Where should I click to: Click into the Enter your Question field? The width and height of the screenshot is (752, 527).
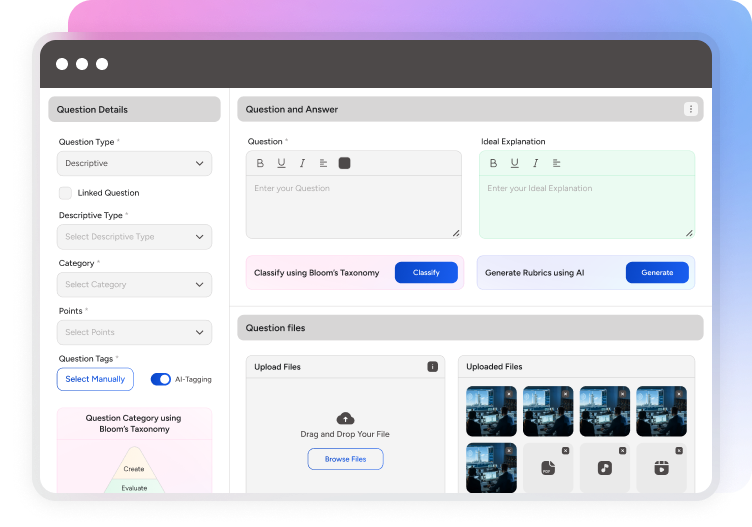point(353,207)
